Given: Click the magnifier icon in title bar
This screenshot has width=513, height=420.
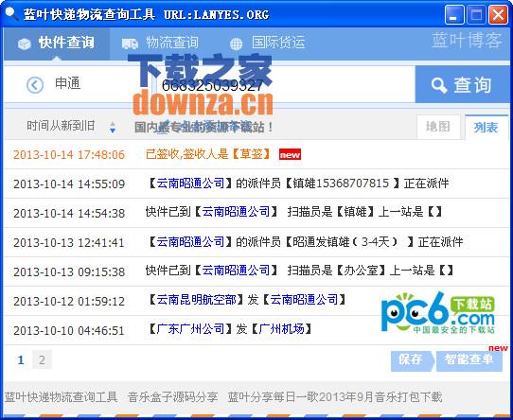Looking at the screenshot, I should tap(12, 14).
